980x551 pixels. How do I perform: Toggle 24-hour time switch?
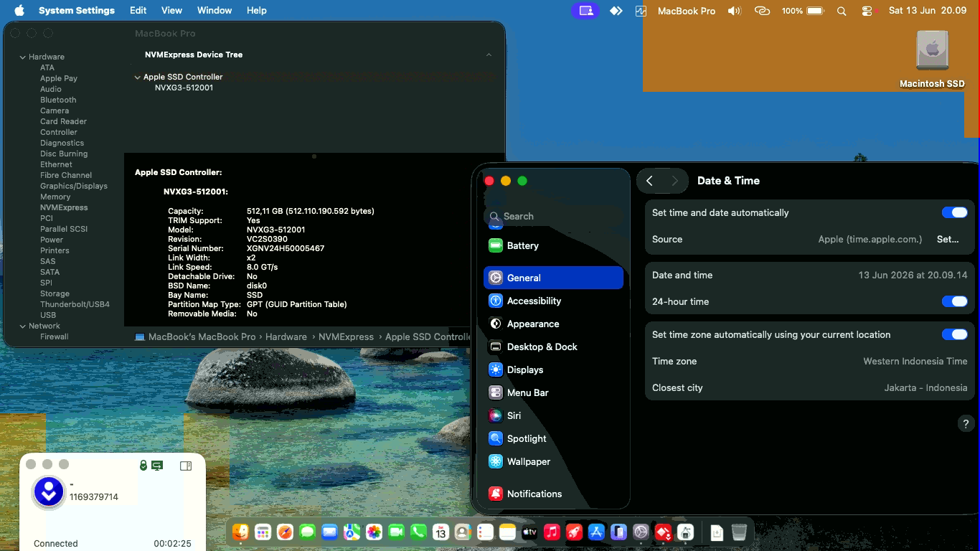955,301
